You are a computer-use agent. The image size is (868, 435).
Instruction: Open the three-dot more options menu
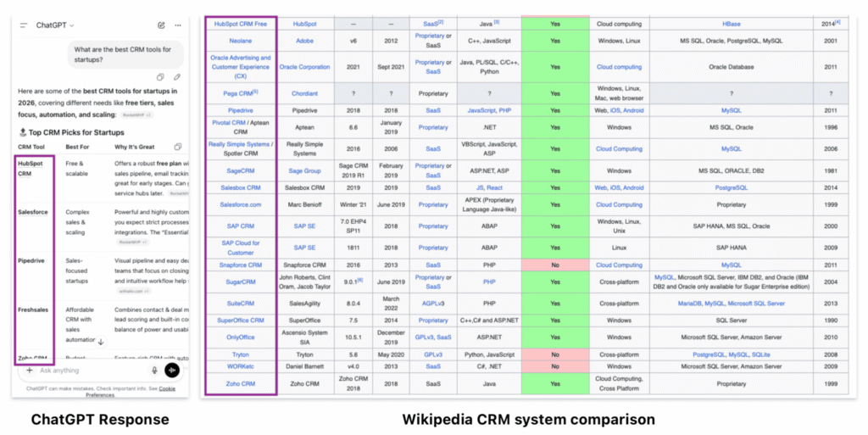click(178, 25)
